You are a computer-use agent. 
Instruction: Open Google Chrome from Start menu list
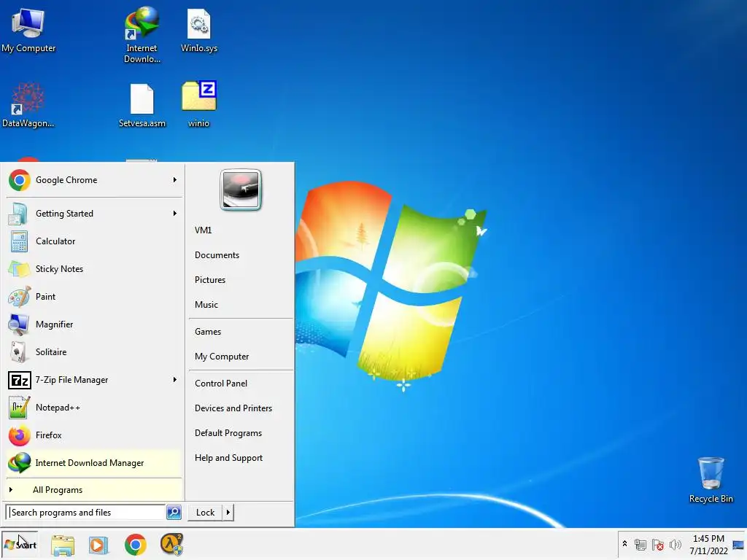[94, 180]
